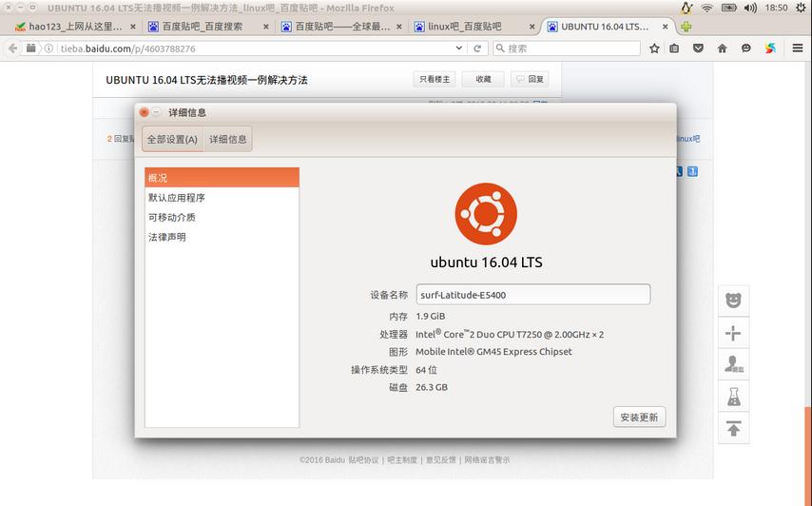Click the post title UBUNTU 16.04 LTS无法播视频

click(206, 80)
